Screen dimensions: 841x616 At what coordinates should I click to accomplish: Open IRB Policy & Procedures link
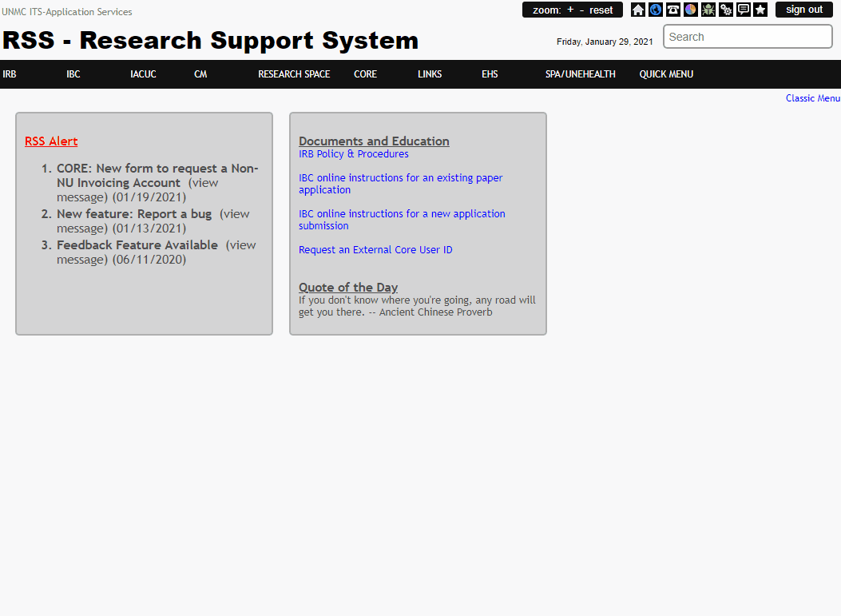tap(354, 154)
